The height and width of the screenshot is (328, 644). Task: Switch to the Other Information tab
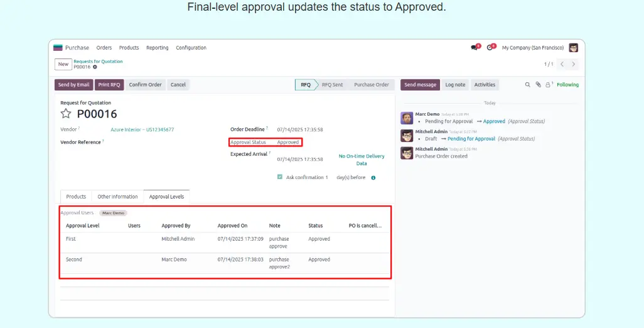pos(117,197)
